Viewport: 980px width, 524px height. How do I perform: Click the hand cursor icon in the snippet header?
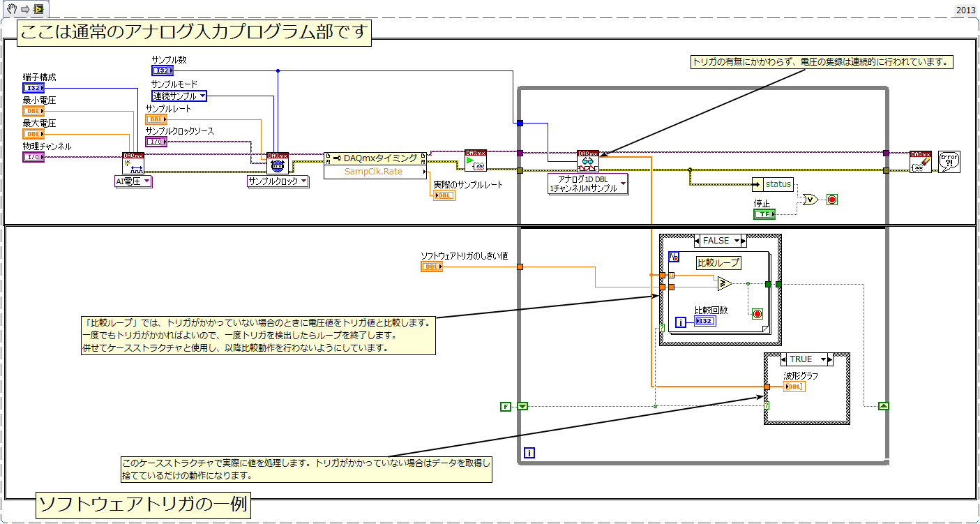coord(11,9)
